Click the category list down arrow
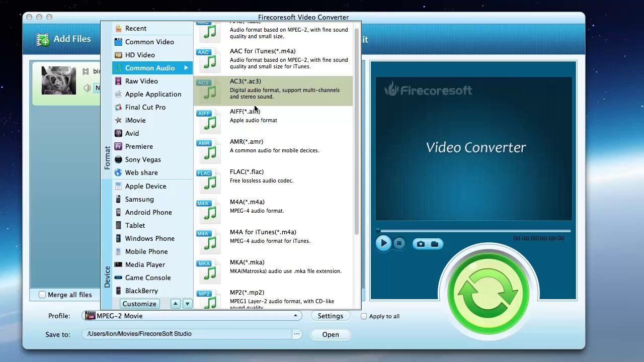Image resolution: width=644 pixels, height=362 pixels. coord(187,304)
